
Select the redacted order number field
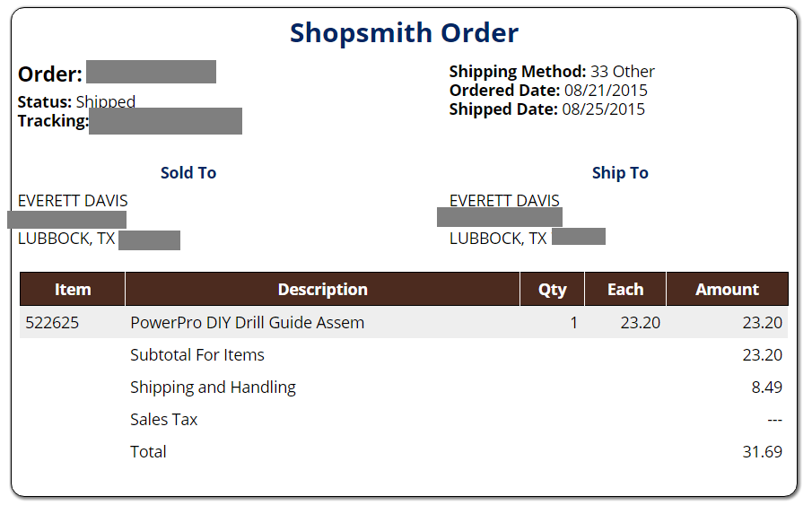(152, 72)
